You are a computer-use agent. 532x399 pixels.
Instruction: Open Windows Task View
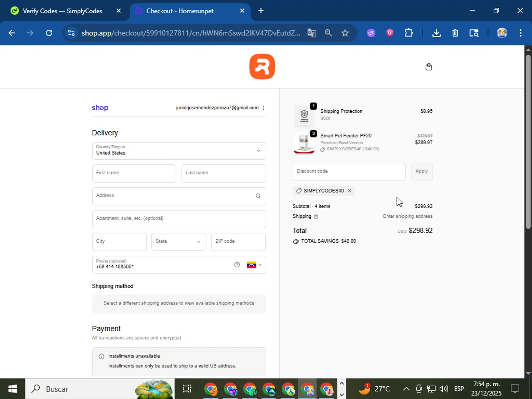pyautogui.click(x=187, y=389)
